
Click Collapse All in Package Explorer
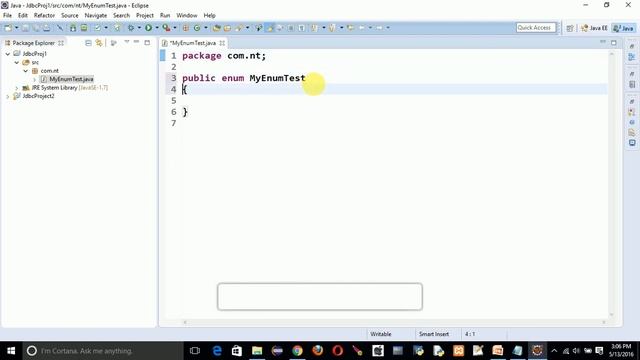click(x=88, y=43)
